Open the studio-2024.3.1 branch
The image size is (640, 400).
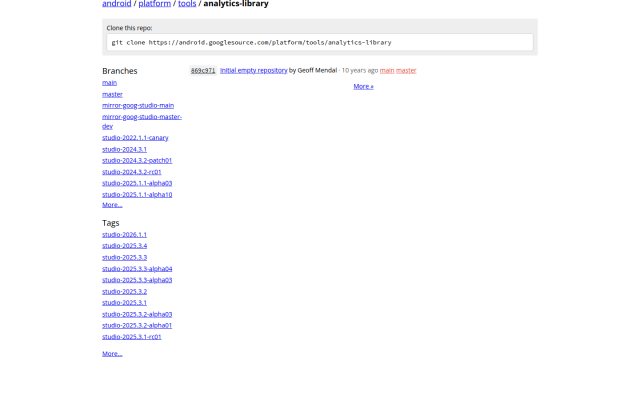coord(124,149)
